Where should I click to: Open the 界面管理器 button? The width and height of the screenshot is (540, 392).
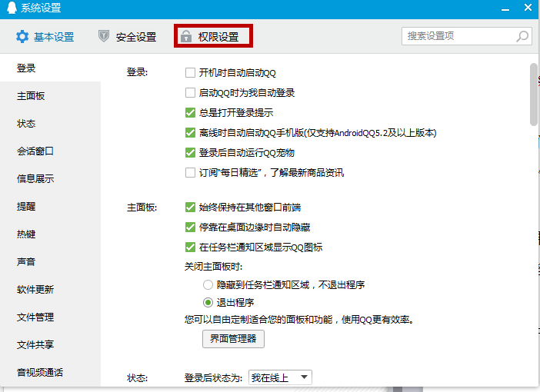(x=233, y=339)
